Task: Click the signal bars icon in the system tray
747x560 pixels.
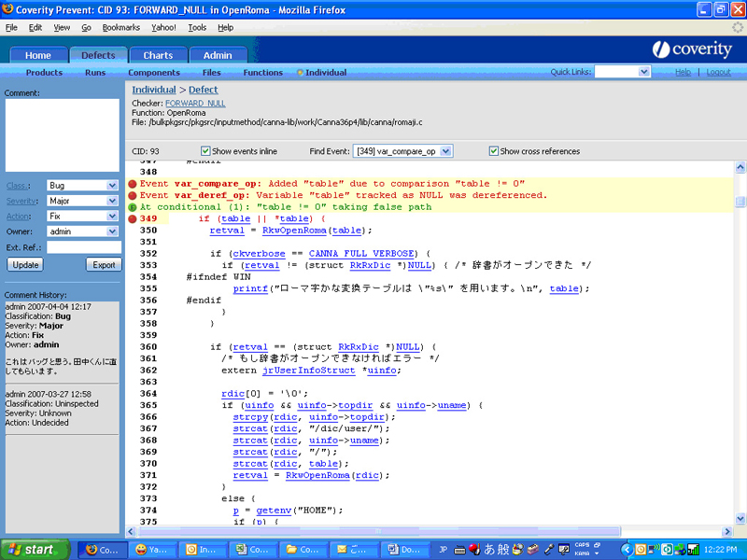Action: coord(693,550)
